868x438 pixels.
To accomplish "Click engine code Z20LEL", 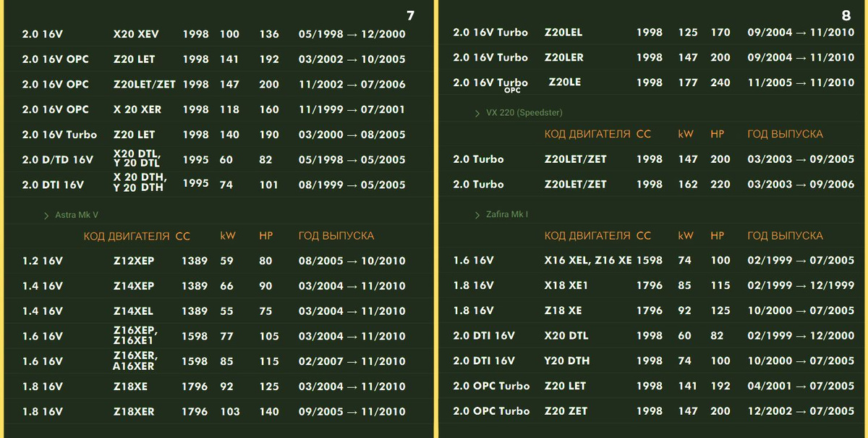I will tap(563, 33).
